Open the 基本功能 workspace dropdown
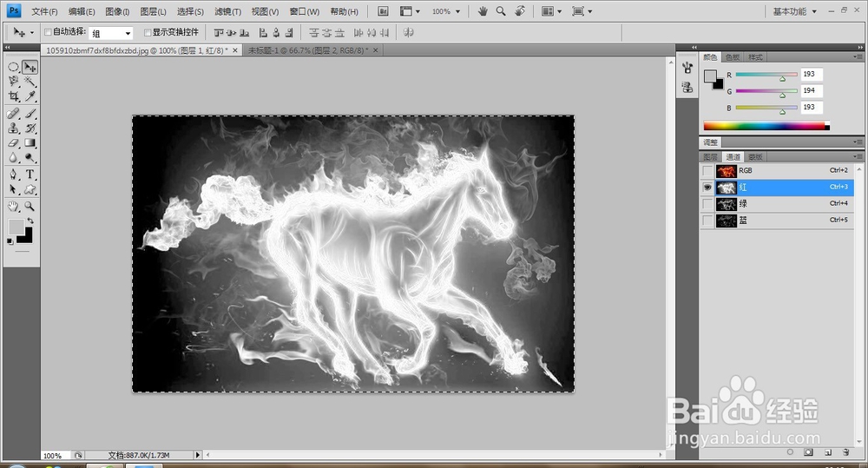868x468 pixels. pyautogui.click(x=794, y=11)
